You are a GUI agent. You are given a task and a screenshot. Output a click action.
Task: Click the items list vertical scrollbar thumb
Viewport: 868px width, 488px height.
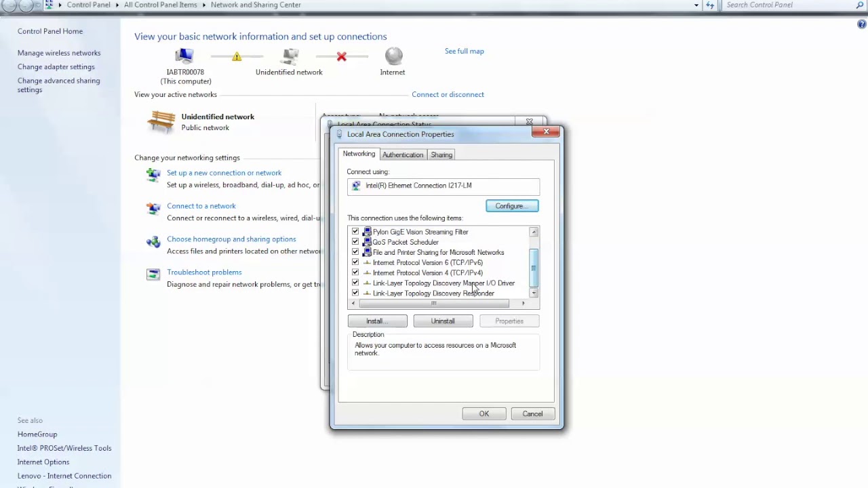tap(534, 268)
